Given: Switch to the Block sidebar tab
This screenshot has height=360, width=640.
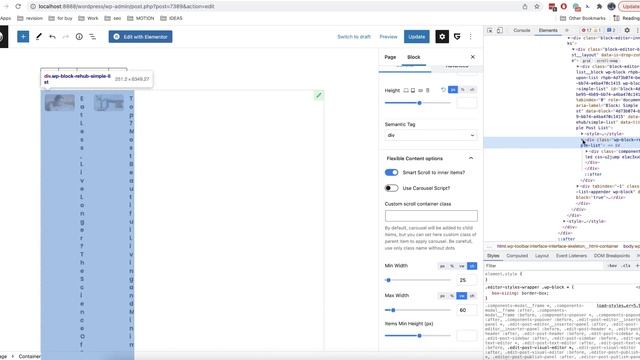Looking at the screenshot, I should (413, 57).
